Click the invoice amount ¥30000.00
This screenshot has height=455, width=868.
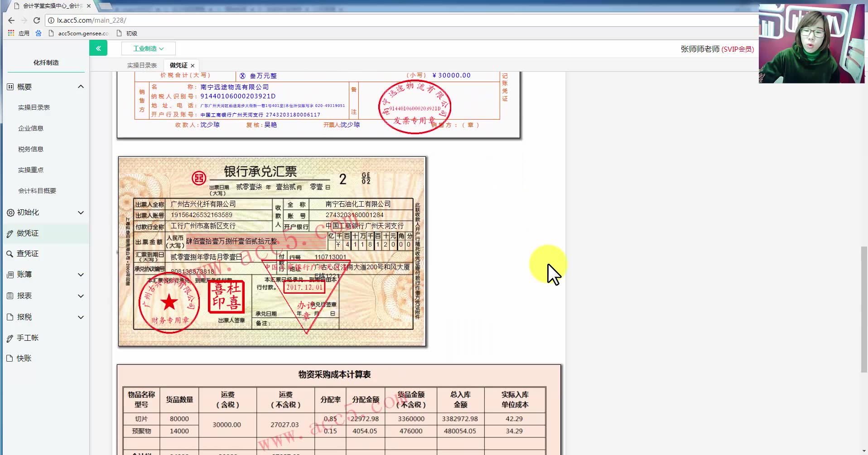pos(451,75)
